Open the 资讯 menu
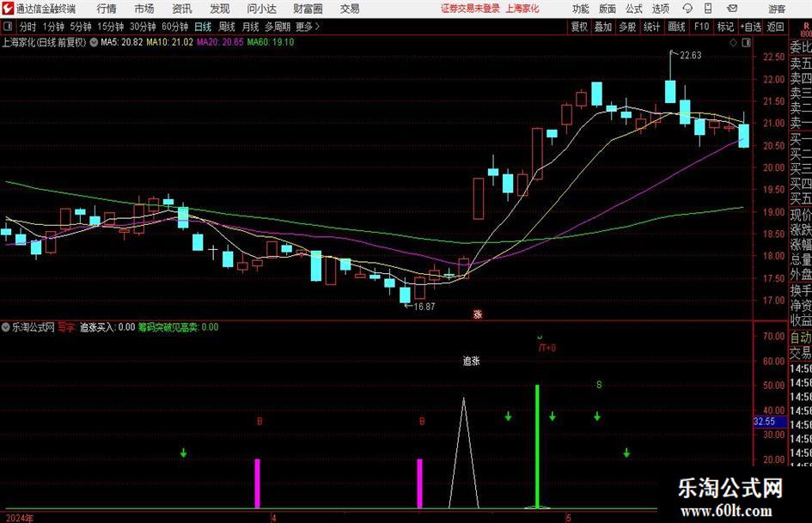812x523 pixels. tap(182, 9)
